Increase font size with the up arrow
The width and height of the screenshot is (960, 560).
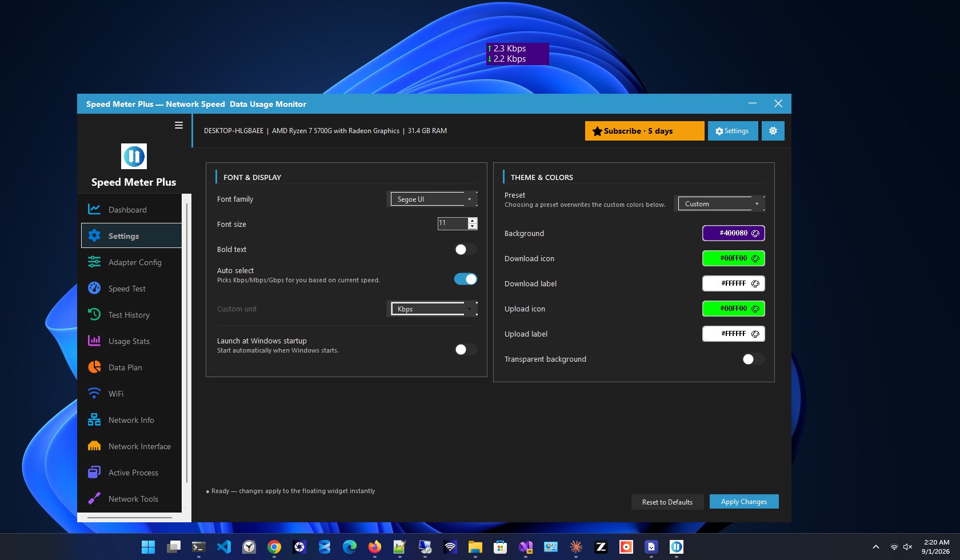click(x=473, y=220)
